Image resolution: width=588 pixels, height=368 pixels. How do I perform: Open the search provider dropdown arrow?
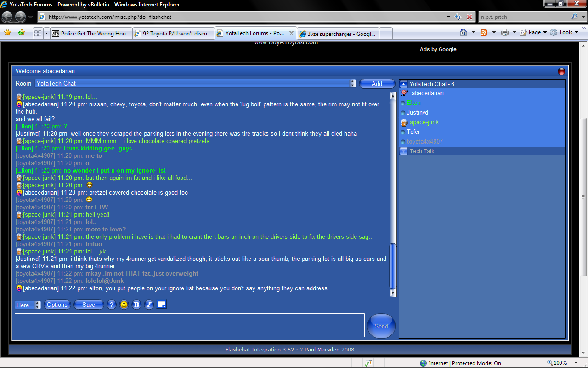[583, 17]
